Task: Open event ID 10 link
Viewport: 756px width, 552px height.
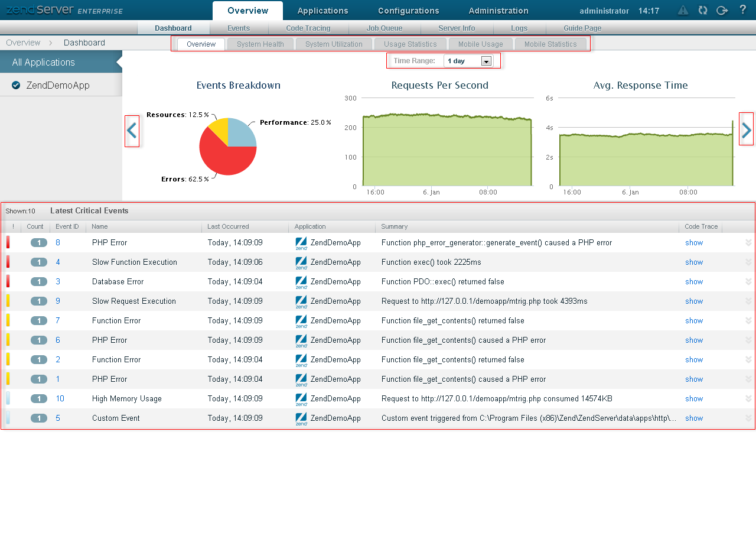Action: click(x=60, y=399)
